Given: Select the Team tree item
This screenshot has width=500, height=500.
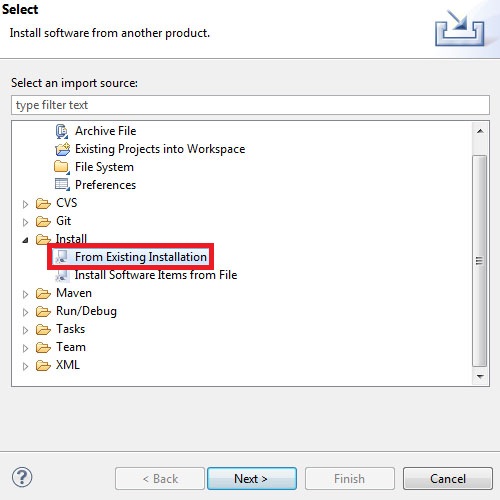Looking at the screenshot, I should pos(71,347).
